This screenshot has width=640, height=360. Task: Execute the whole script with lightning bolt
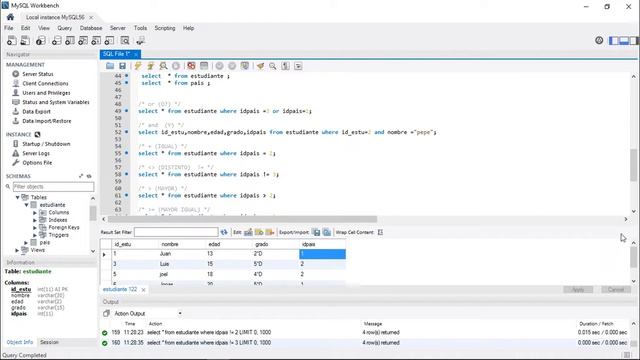pyautogui.click(x=138, y=66)
